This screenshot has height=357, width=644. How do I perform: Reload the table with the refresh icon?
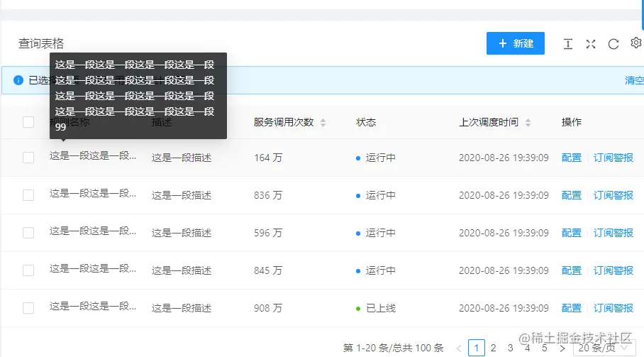pyautogui.click(x=614, y=44)
